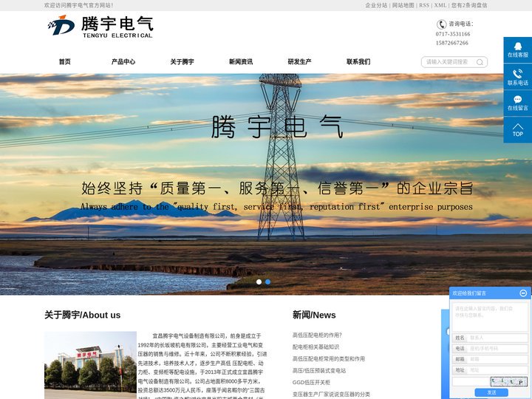
Task: Click the 邮箱 email input field
Action: (x=498, y=359)
